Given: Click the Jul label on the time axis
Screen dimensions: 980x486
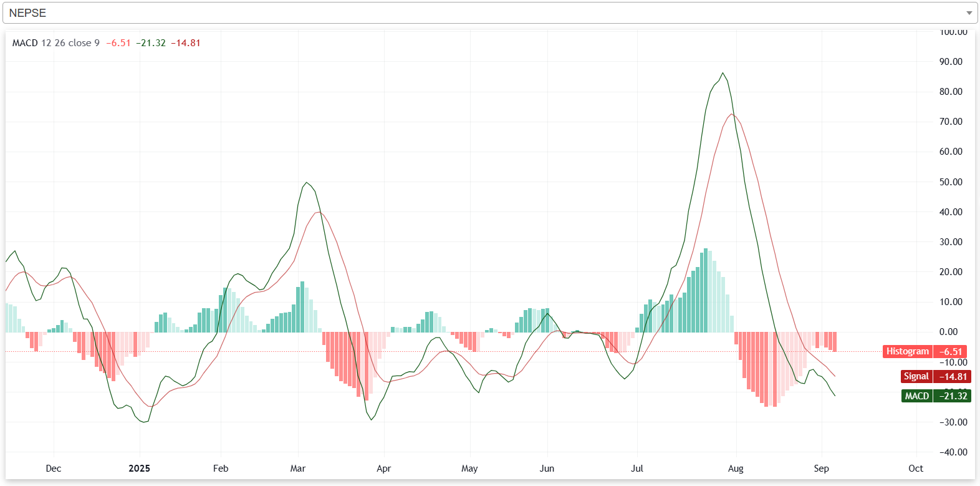Looking at the screenshot, I should coord(637,469).
